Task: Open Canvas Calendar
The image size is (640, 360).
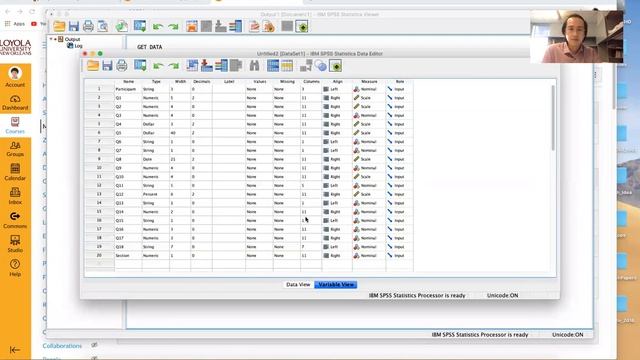Action: (x=15, y=172)
